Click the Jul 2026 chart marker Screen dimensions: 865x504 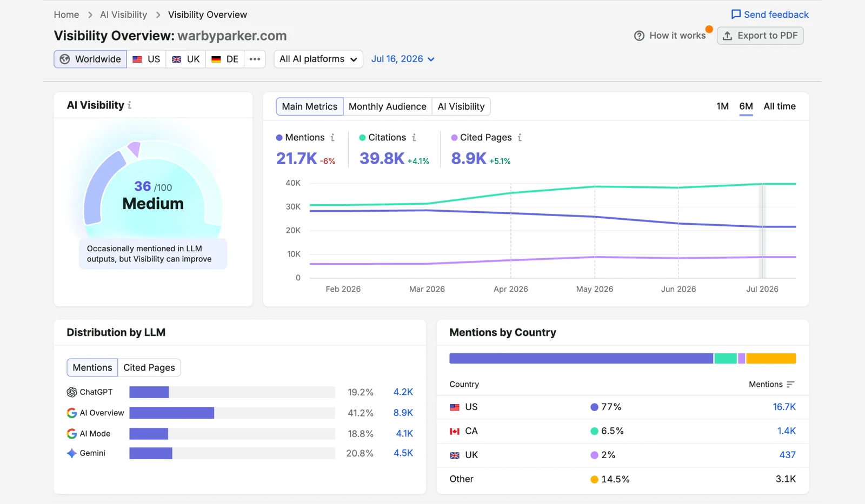pyautogui.click(x=762, y=231)
